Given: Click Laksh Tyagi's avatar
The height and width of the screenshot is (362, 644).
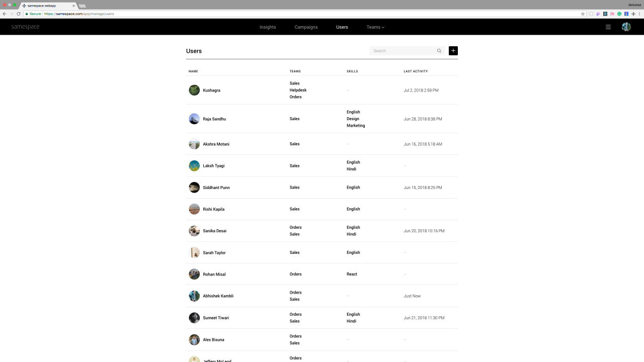Looking at the screenshot, I should 194,165.
